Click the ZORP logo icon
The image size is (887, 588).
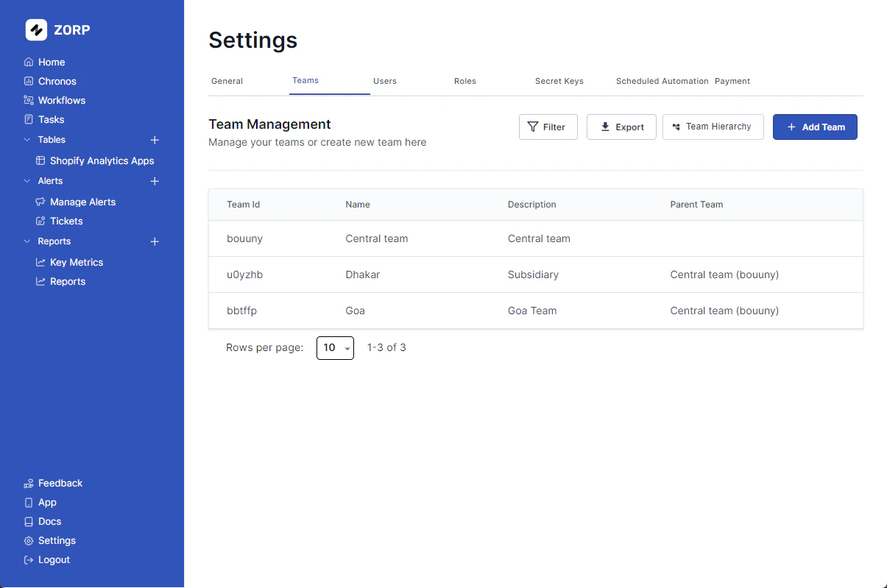click(x=35, y=29)
